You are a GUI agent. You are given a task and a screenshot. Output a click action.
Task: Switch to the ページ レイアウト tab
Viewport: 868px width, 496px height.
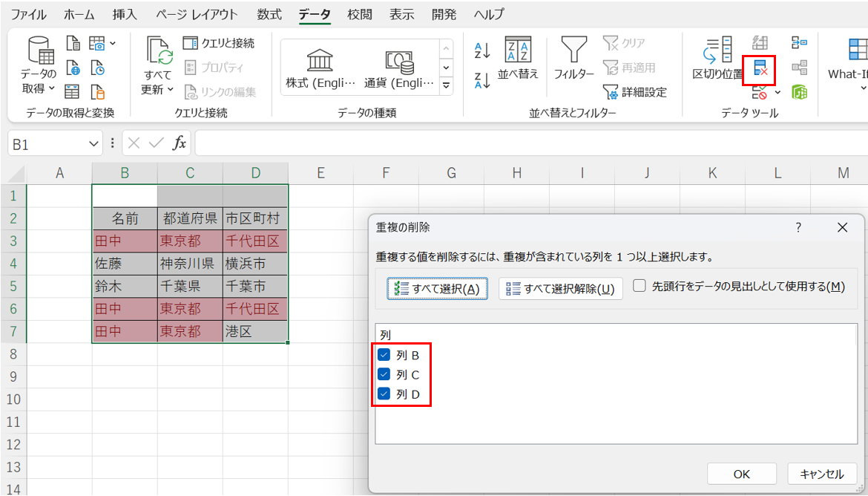click(196, 14)
